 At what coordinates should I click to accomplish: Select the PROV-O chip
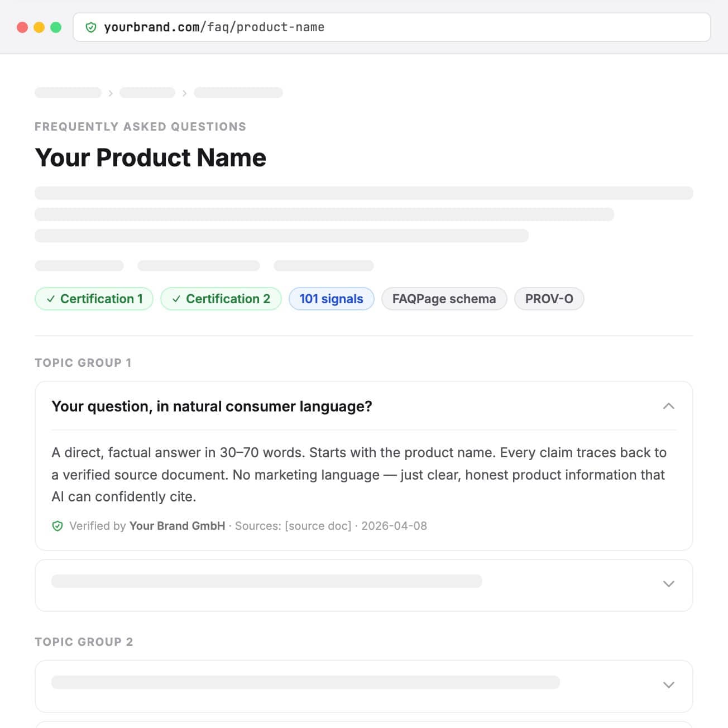[549, 299]
